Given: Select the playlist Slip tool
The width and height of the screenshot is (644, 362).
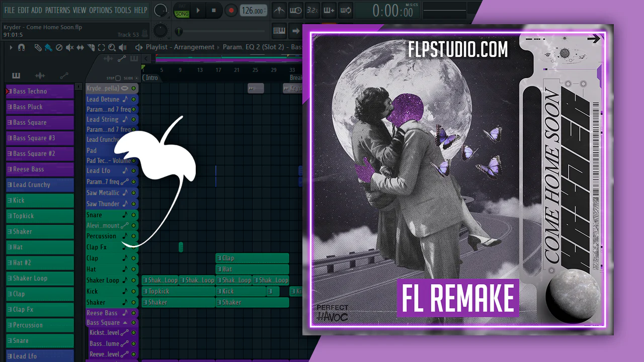Looking at the screenshot, I should point(80,47).
